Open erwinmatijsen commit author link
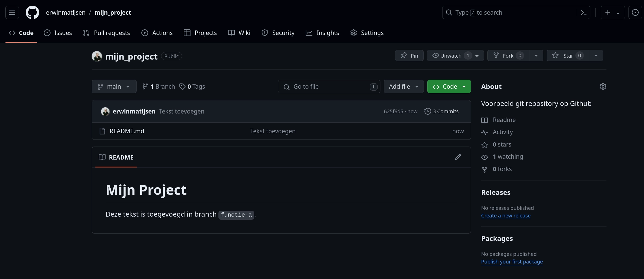 click(134, 112)
